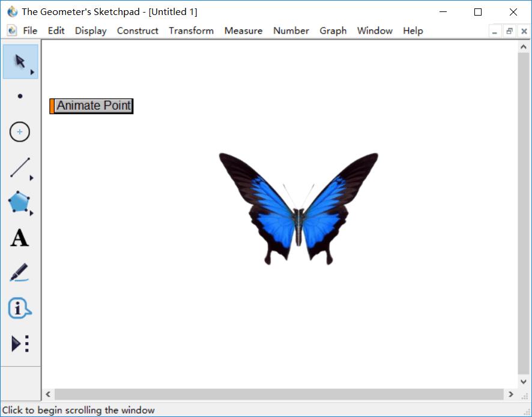Expand the Polygon tool flyout triangle
Viewport: 532px width, 417px height.
(32, 213)
